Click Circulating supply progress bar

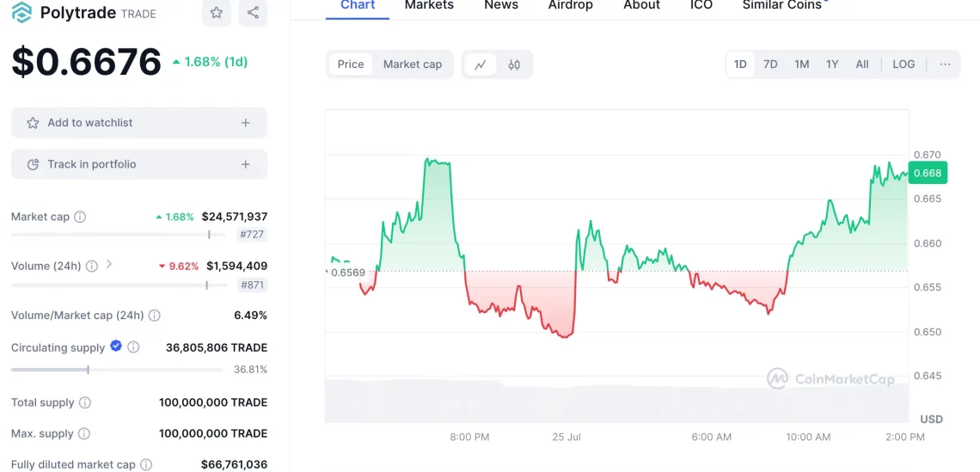click(x=117, y=370)
